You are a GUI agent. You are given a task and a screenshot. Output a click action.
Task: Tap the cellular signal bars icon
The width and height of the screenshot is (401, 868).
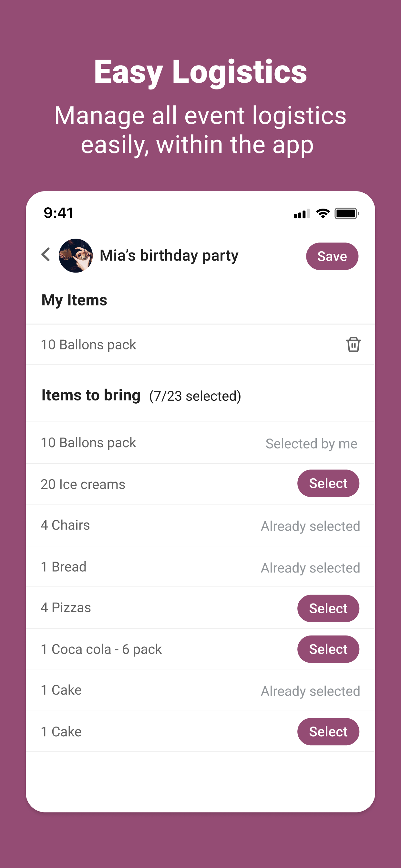tap(302, 214)
